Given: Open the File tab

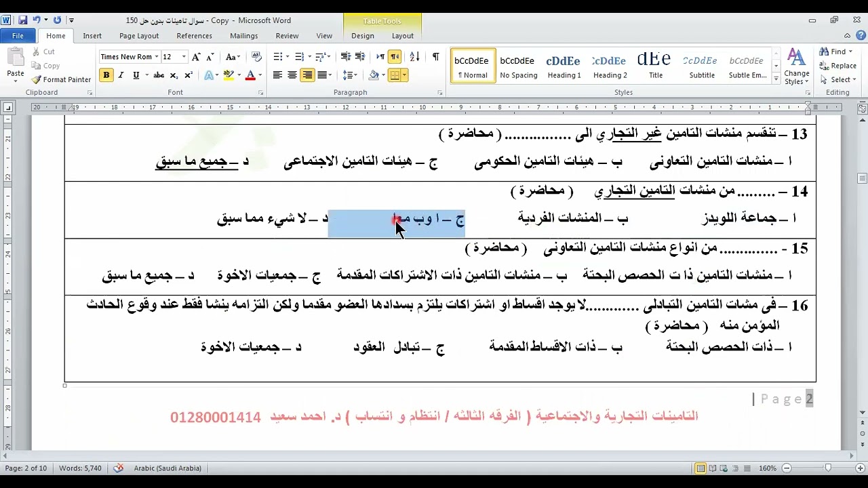Looking at the screenshot, I should click(x=18, y=36).
